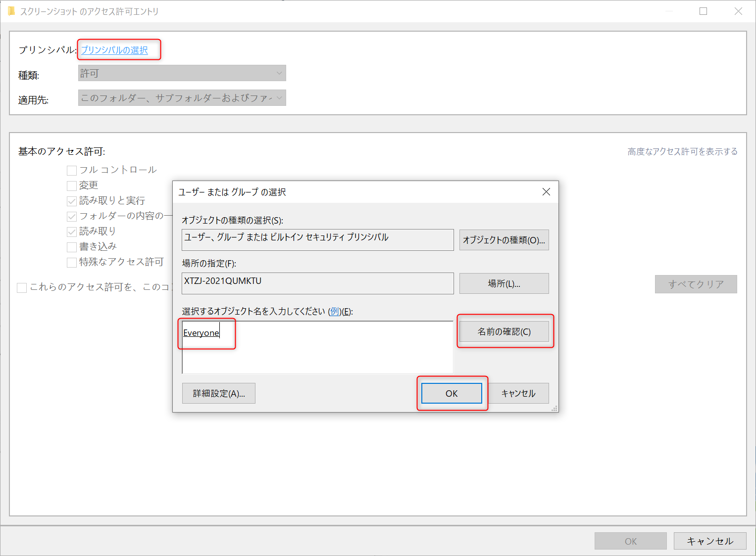This screenshot has height=556, width=756.
Task: Click the folder icon in title bar
Action: [11, 11]
